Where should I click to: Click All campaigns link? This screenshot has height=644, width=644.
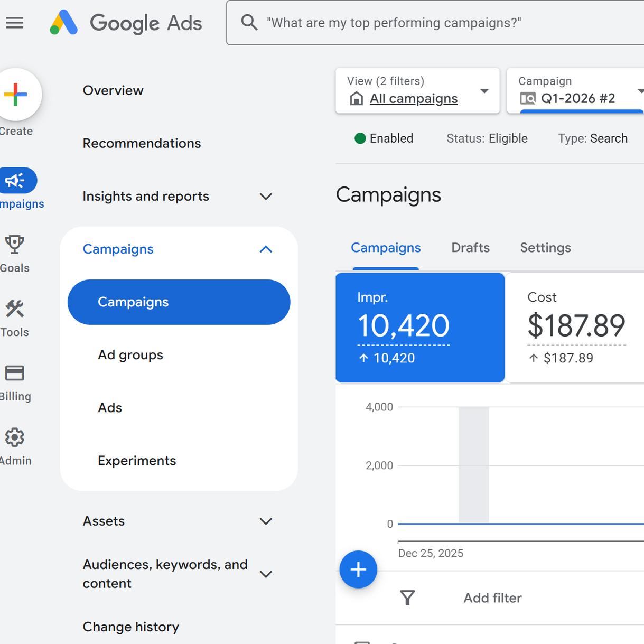point(414,98)
